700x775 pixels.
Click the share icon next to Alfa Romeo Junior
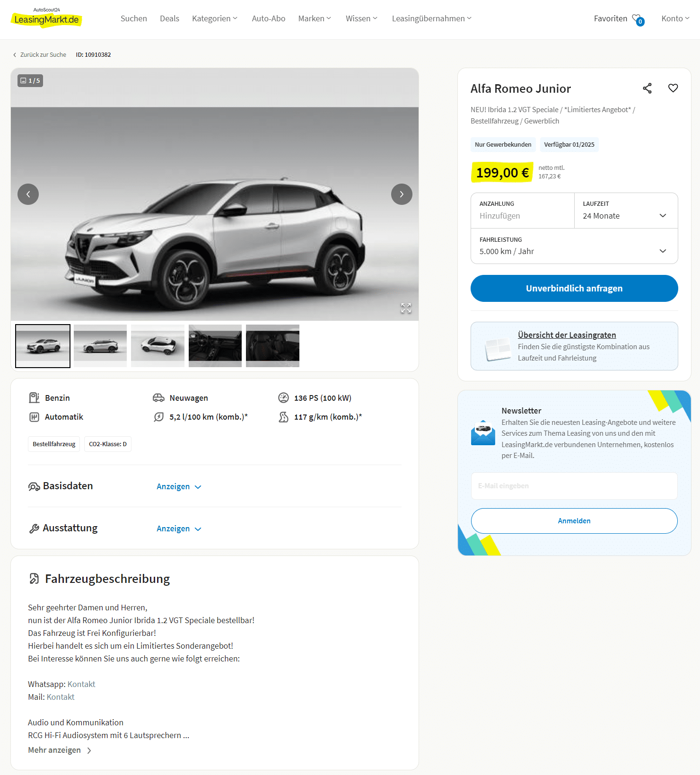click(647, 88)
